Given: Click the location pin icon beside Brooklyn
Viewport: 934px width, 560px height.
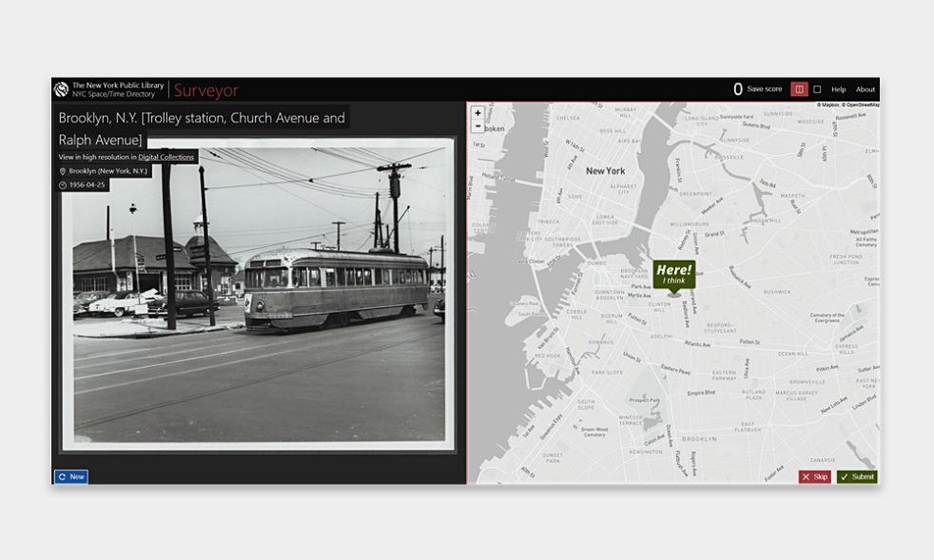Looking at the screenshot, I should [63, 171].
